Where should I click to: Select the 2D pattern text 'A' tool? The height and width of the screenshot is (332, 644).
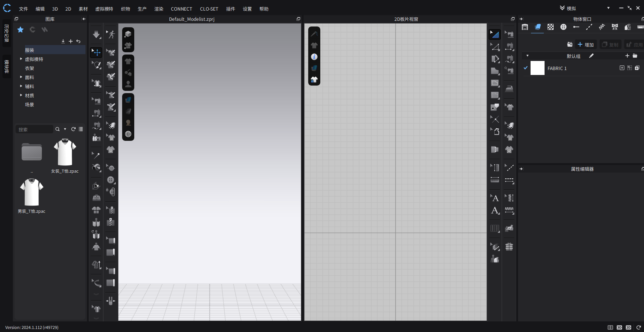(x=495, y=198)
